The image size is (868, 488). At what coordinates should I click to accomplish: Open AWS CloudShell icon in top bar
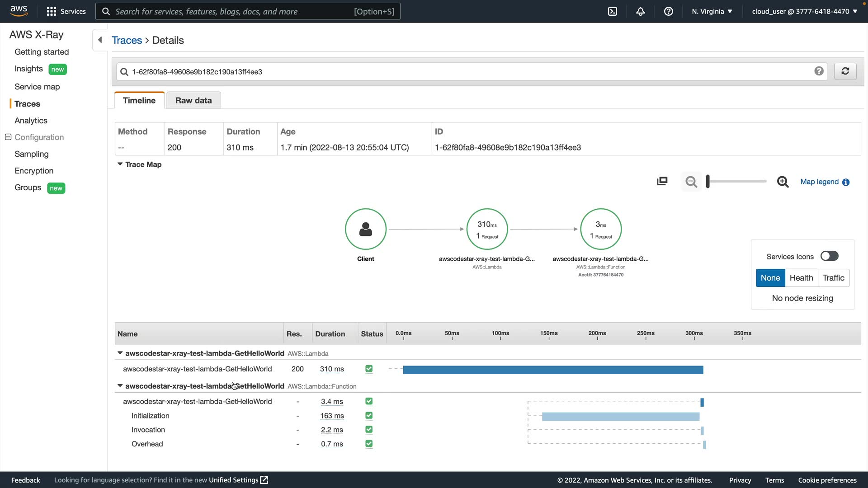[613, 11]
